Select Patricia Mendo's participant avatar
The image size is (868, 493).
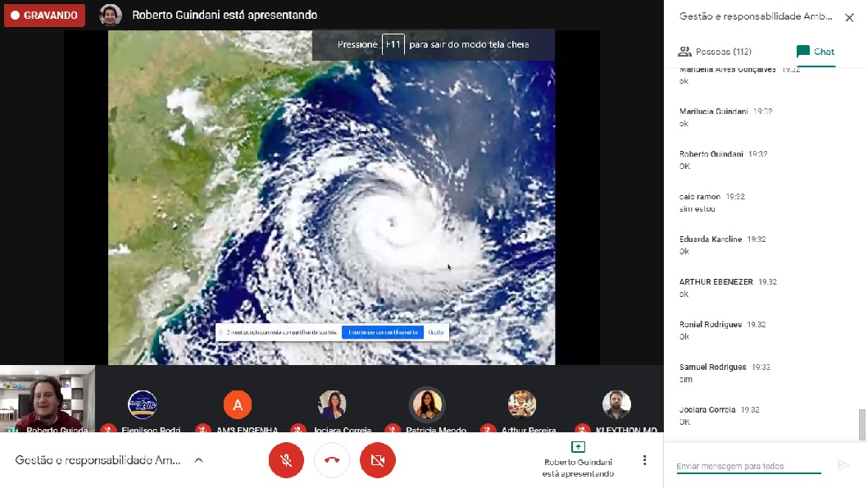pos(427,404)
